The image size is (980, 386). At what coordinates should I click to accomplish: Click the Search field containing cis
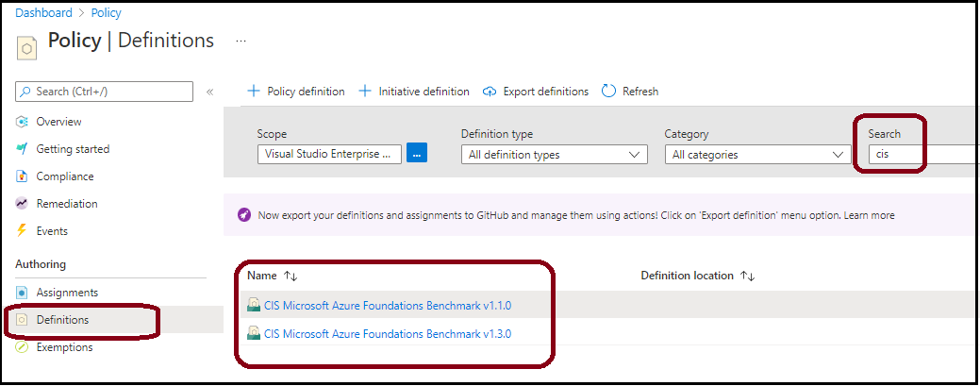923,155
